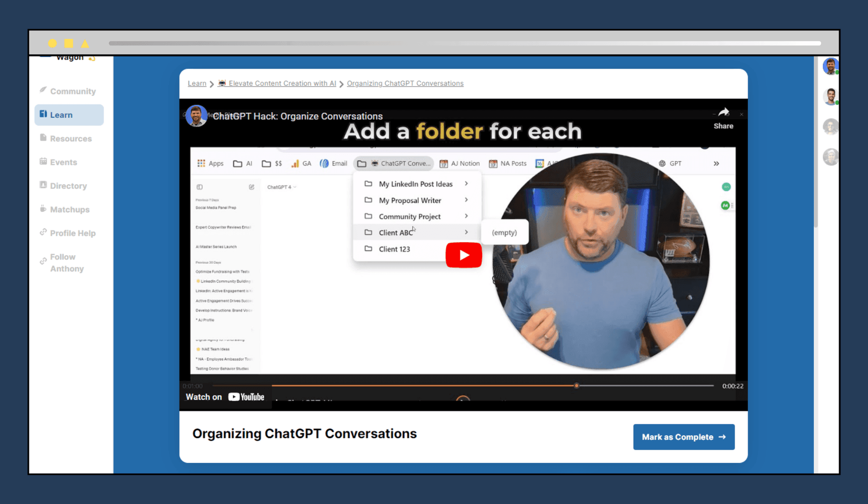The image size is (868, 504).
Task: Select the GA analytics bookmark icon
Action: pos(294,163)
